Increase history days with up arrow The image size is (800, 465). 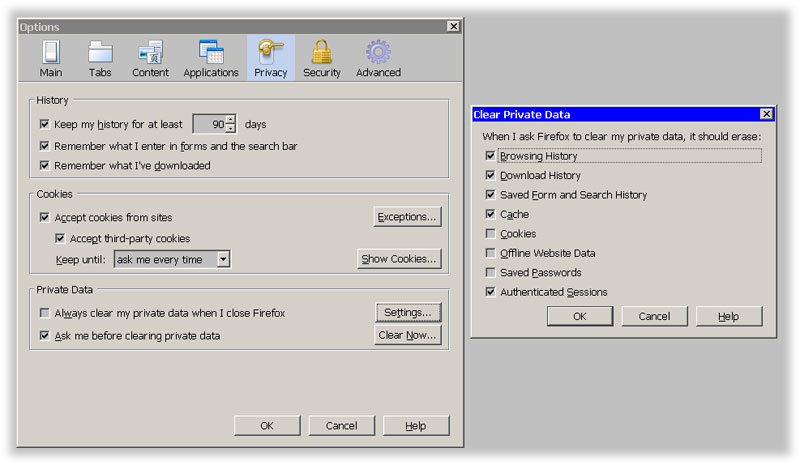pos(231,119)
